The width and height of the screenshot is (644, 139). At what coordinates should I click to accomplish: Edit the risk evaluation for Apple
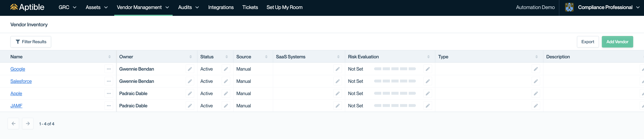click(428, 93)
